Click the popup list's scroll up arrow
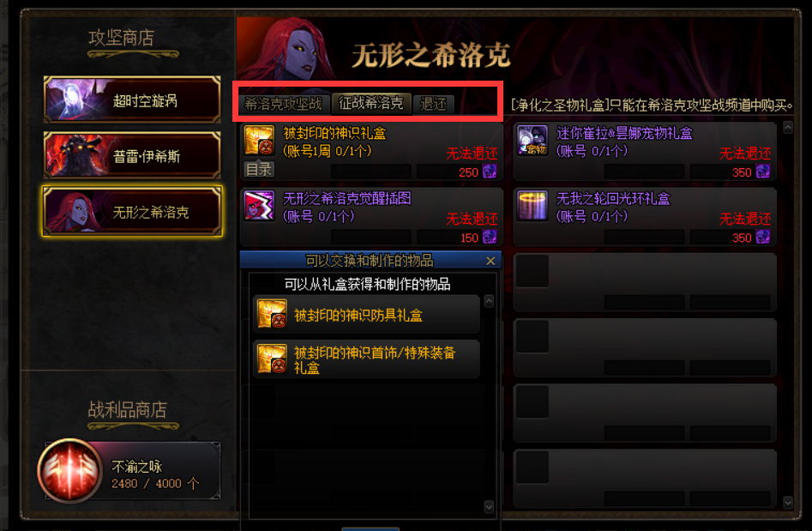812x531 pixels. pos(489,301)
